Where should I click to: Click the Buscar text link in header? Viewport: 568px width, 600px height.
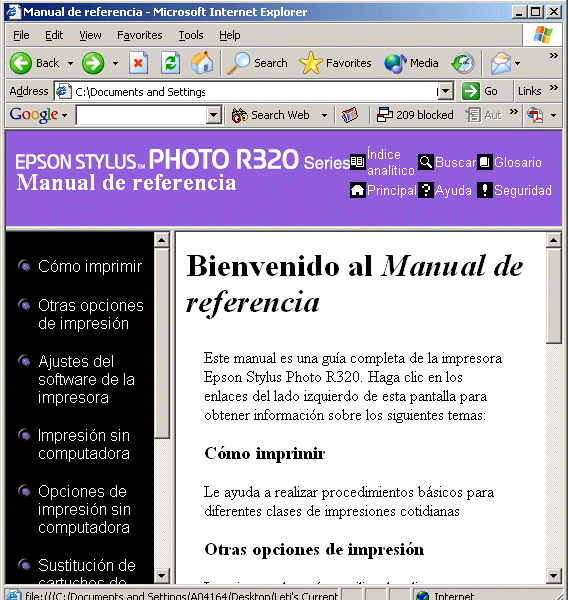pyautogui.click(x=455, y=162)
